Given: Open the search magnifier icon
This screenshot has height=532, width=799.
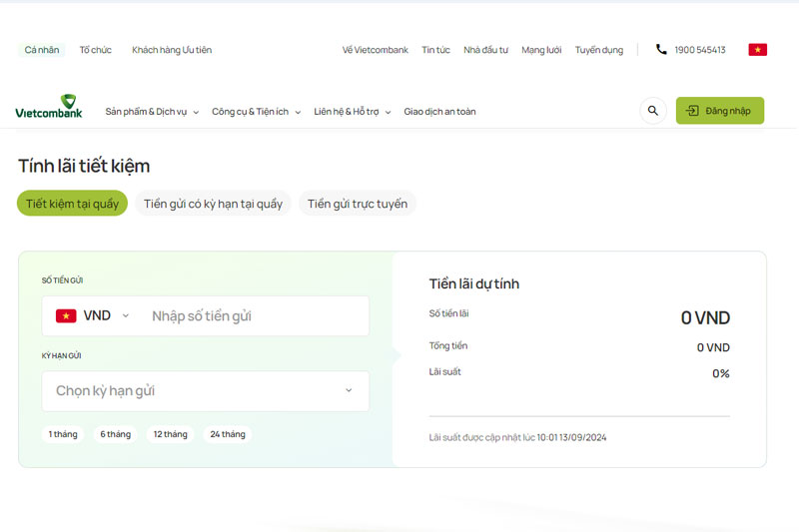Looking at the screenshot, I should coord(653,111).
